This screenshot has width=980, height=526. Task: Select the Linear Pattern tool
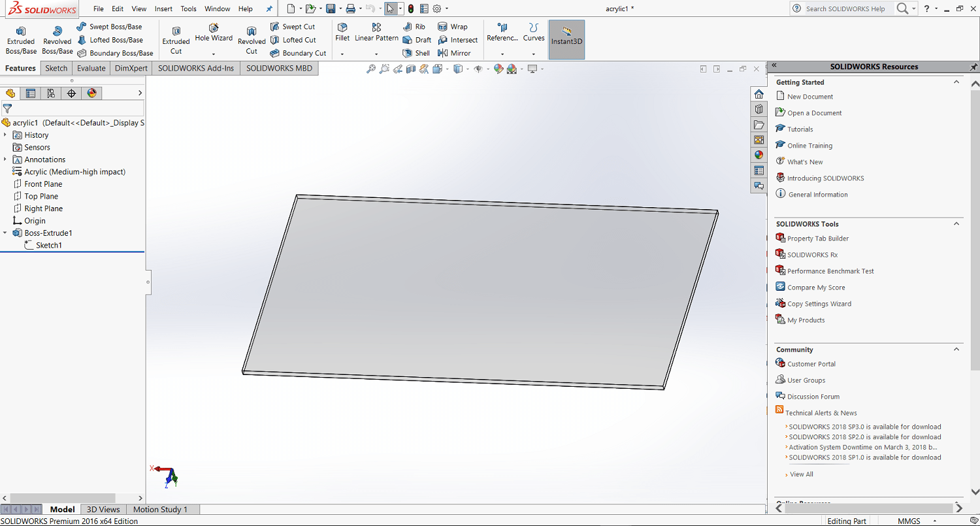click(376, 33)
